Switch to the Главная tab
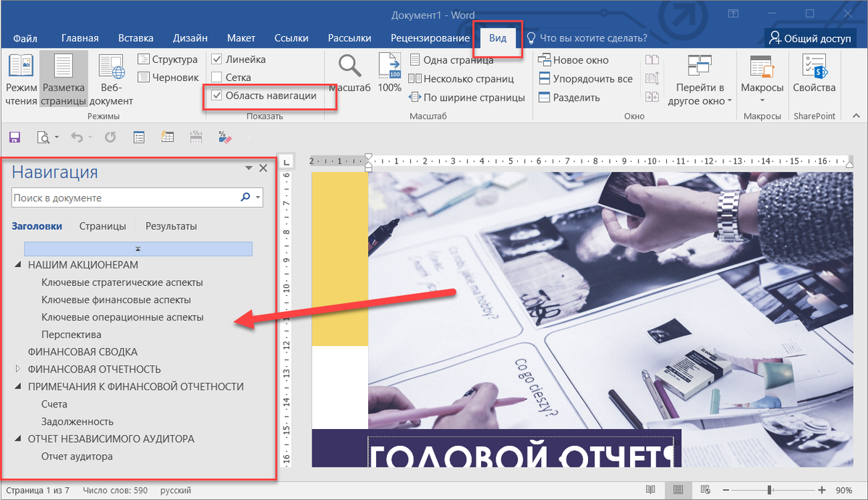The height and width of the screenshot is (500, 868). pyautogui.click(x=80, y=38)
